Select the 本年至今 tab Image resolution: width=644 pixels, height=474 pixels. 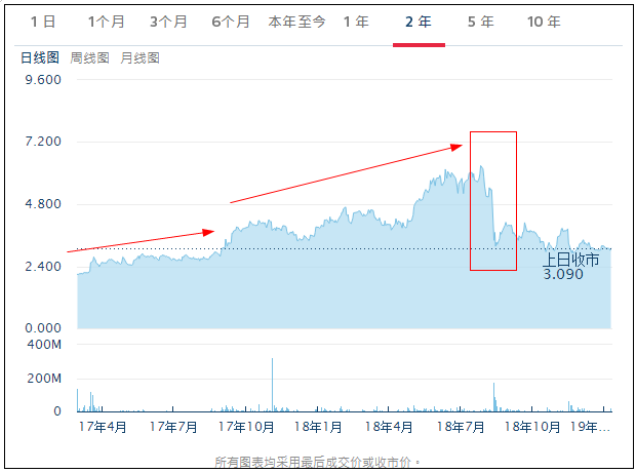(x=297, y=22)
